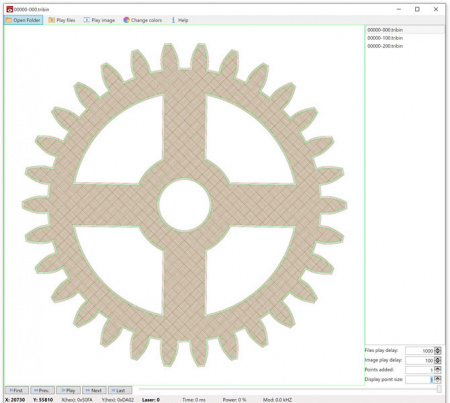
Task: Maximize the tribin viewer window
Action: pyautogui.click(x=417, y=9)
